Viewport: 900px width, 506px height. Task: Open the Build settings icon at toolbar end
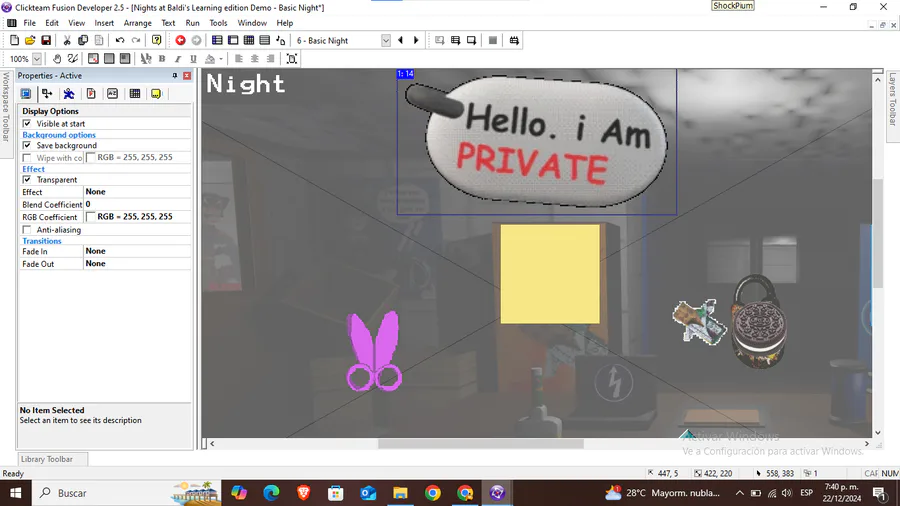(x=514, y=40)
